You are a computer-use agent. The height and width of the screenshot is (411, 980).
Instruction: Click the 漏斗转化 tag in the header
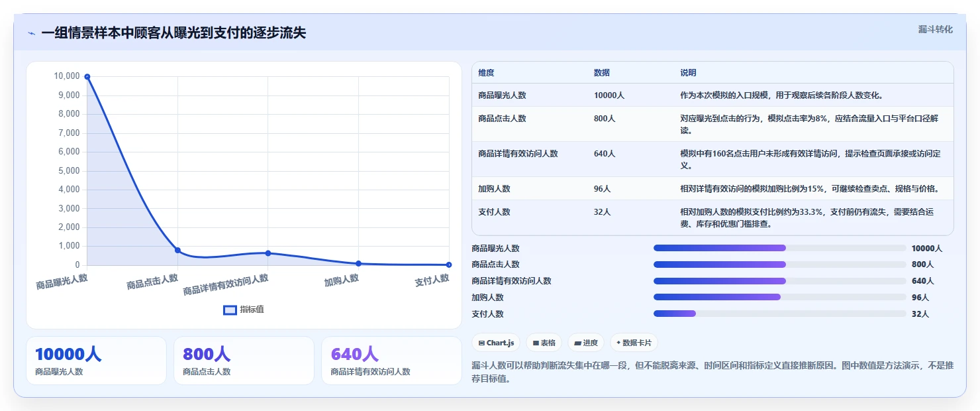936,29
